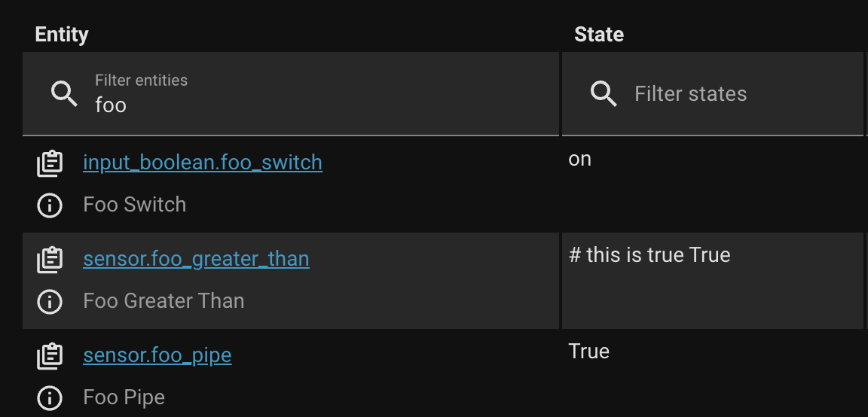Select the "# this is true True" state
This screenshot has height=417, width=868.
coord(649,255)
